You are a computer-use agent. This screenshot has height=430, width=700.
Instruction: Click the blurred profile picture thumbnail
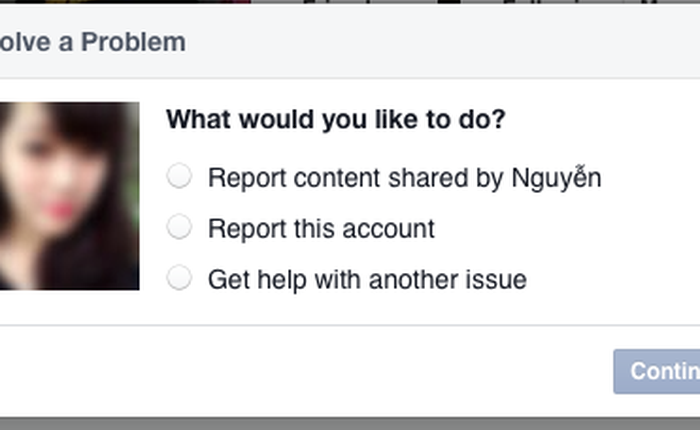coord(68,195)
